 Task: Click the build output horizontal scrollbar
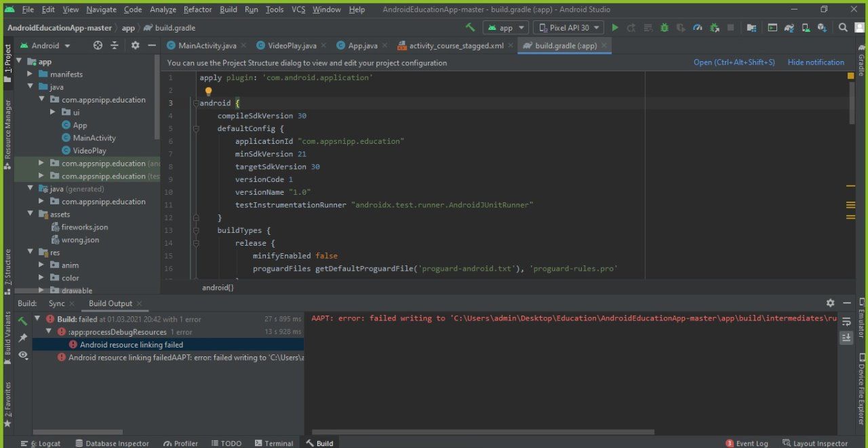coord(481,432)
